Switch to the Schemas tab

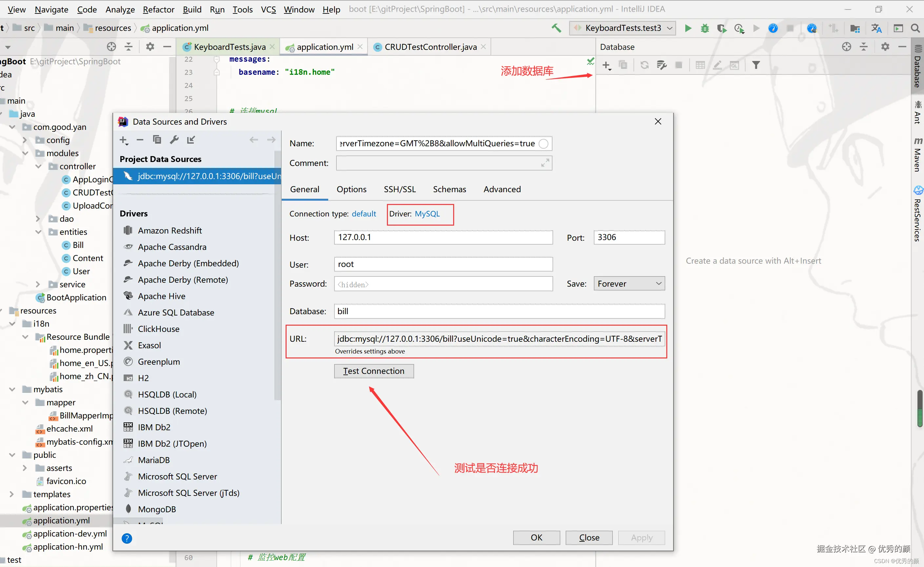(449, 189)
